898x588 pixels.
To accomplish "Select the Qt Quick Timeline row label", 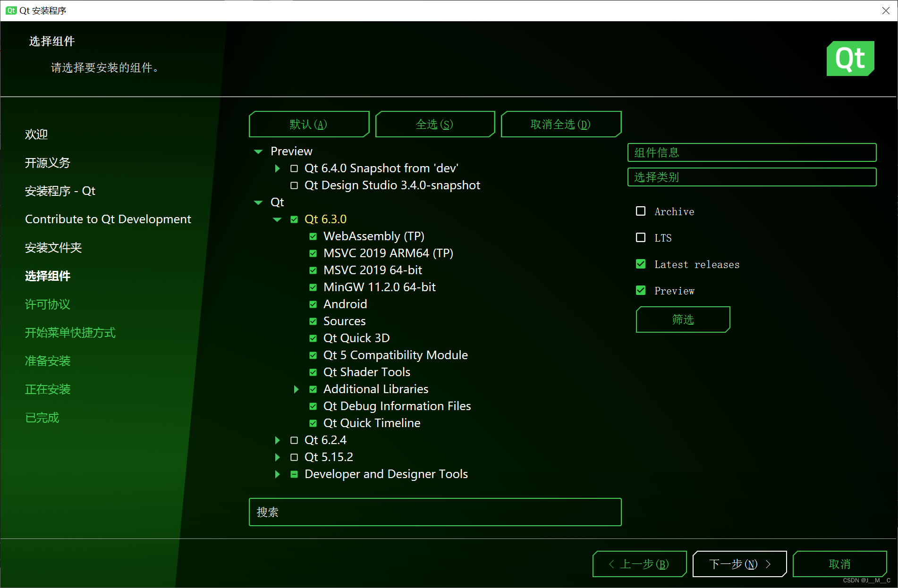I will click(x=372, y=423).
